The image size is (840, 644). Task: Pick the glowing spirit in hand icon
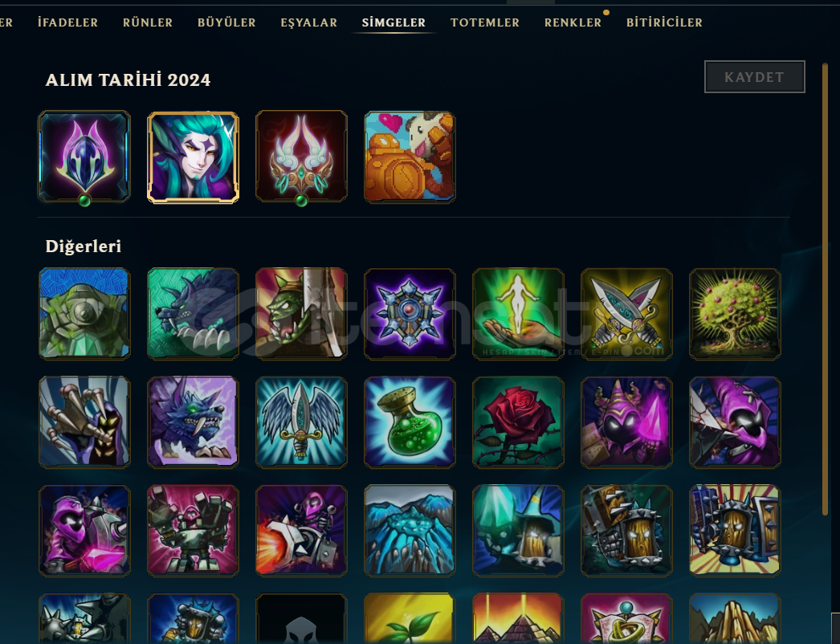518,314
